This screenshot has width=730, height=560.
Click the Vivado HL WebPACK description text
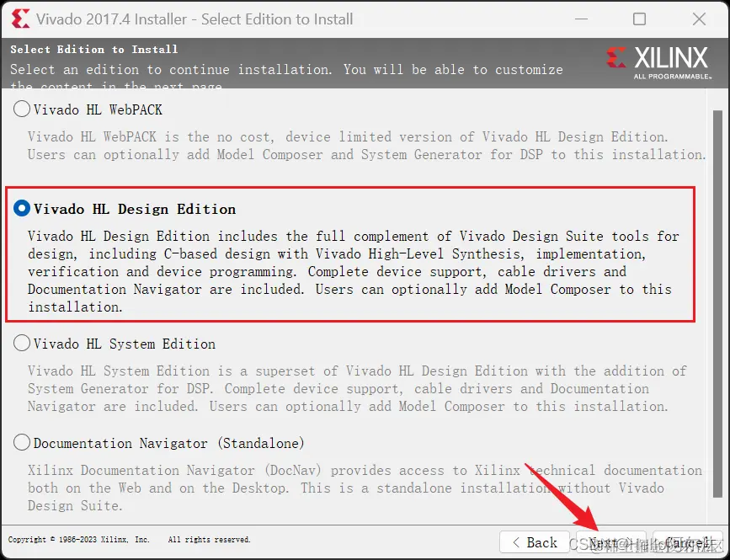[367, 146]
